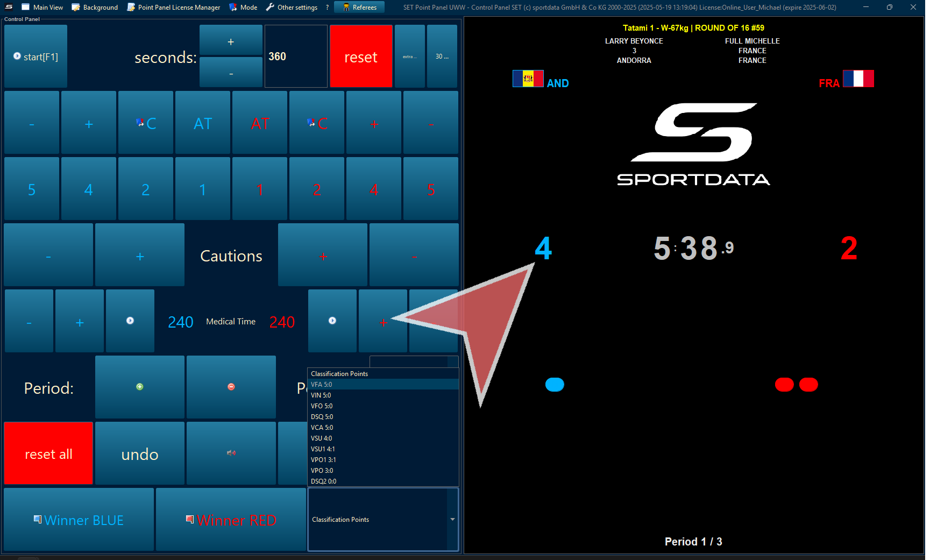This screenshot has height=560, width=930.
Task: Click the red reset all button
Action: pos(48,453)
